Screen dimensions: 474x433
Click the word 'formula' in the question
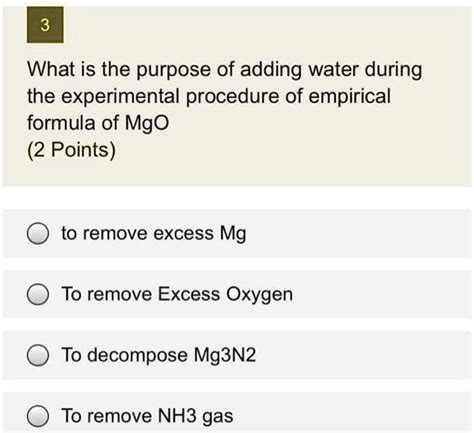61,123
